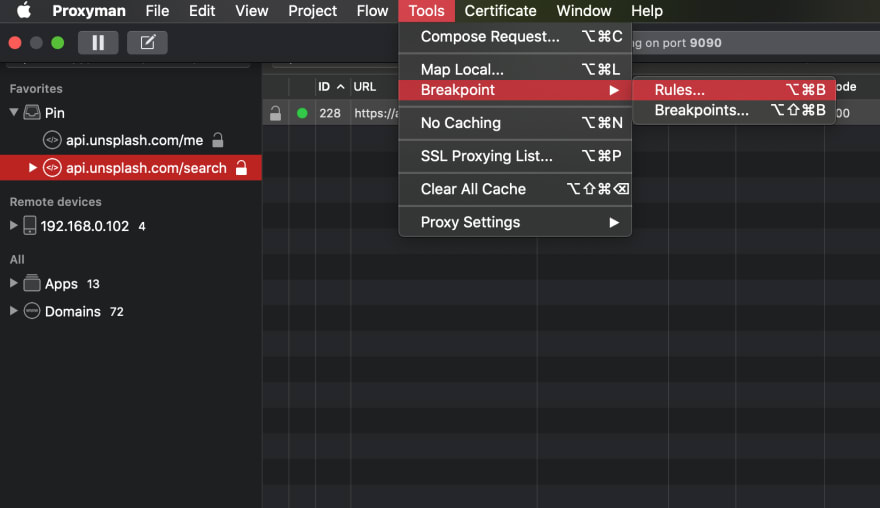Image resolution: width=880 pixels, height=508 pixels.
Task: Select the Apps row
Action: (131, 283)
